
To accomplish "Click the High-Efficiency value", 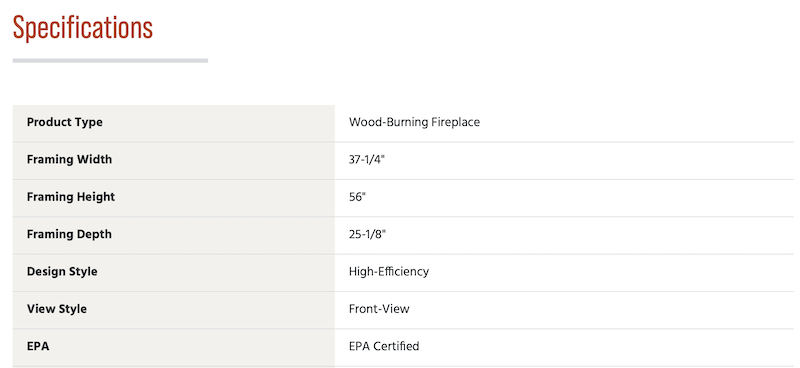I will point(389,272).
